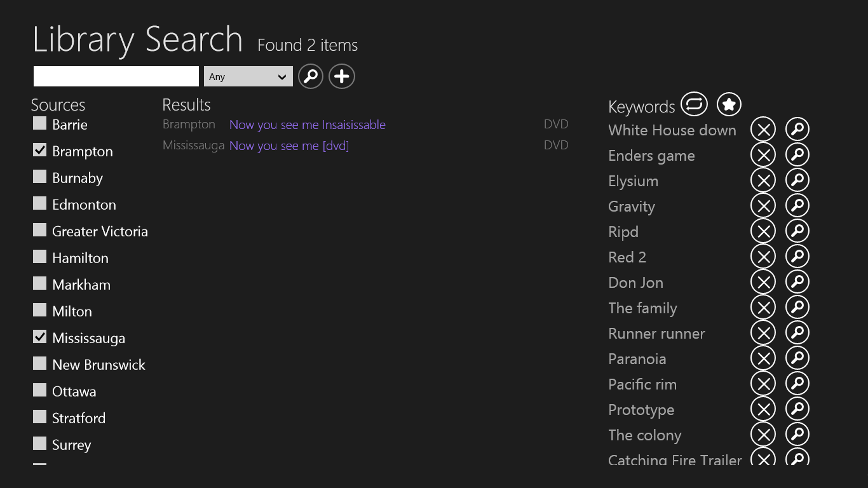Search for 'The colony' keyword
Viewport: 868px width, 488px height.
click(x=797, y=435)
